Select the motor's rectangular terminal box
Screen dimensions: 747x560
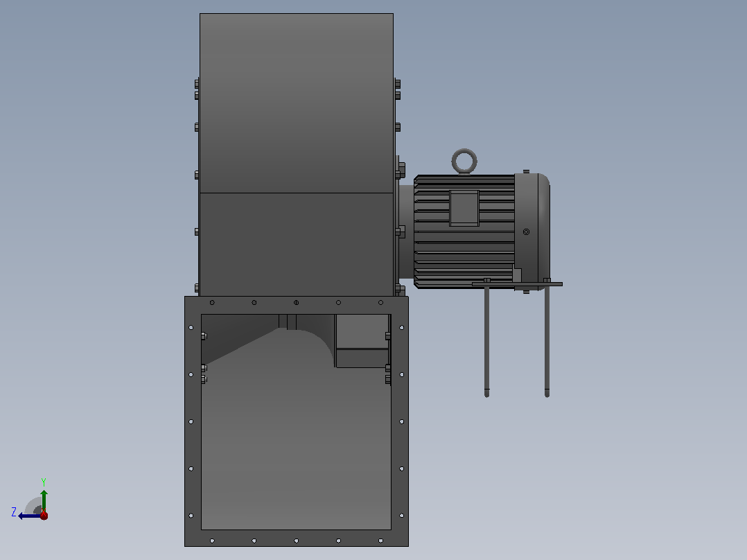click(x=464, y=208)
